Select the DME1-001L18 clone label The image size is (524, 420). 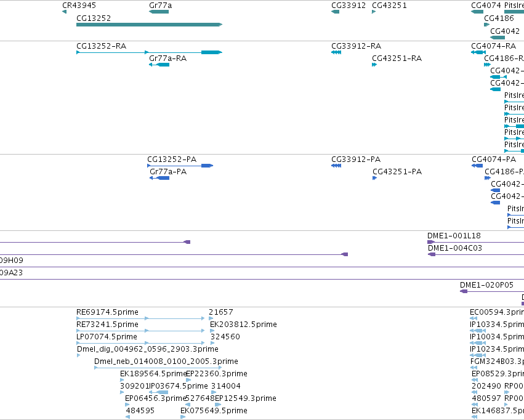coord(454,236)
